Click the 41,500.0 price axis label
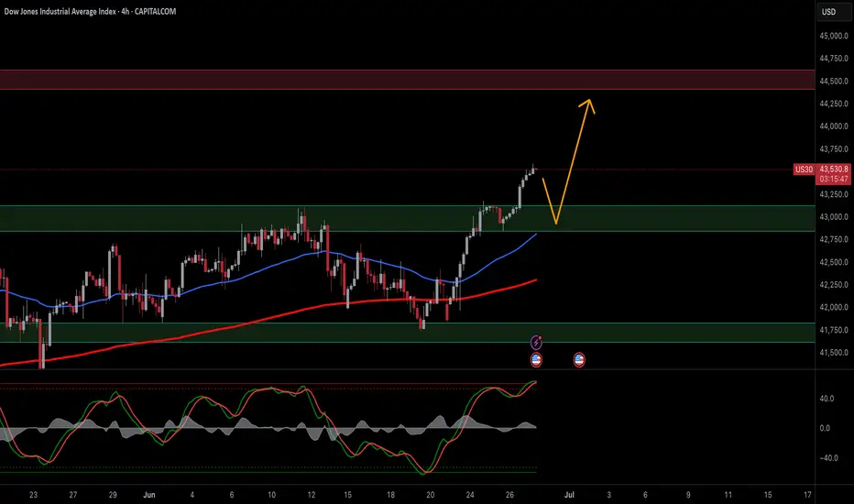The width and height of the screenshot is (854, 504). coord(834,353)
